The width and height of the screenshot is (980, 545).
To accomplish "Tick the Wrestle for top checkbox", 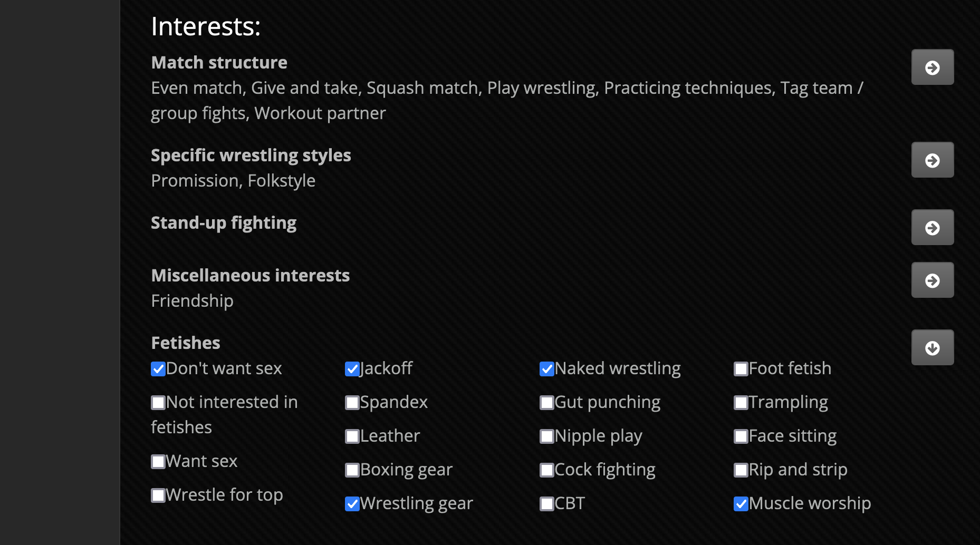I will [158, 495].
